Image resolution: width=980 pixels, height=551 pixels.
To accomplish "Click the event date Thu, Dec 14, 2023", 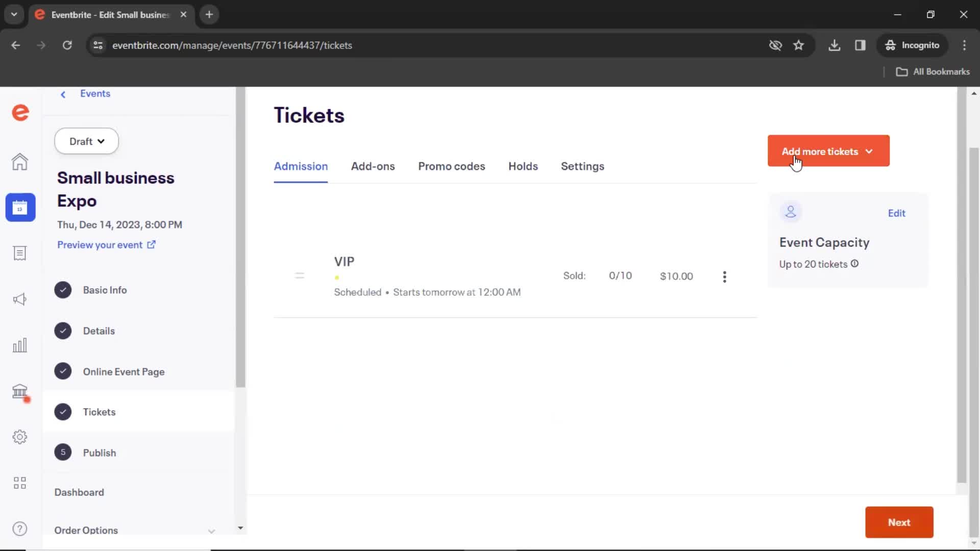I will pos(119,225).
